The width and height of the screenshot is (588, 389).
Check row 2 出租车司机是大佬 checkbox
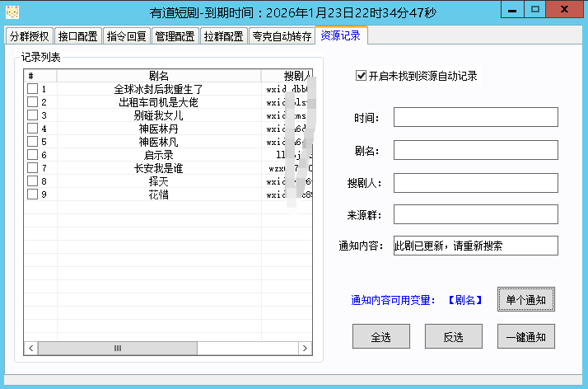[33, 102]
